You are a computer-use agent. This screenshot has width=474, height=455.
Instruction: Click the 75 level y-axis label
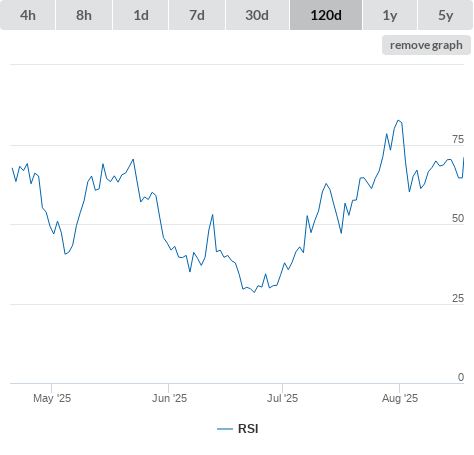pyautogui.click(x=458, y=139)
